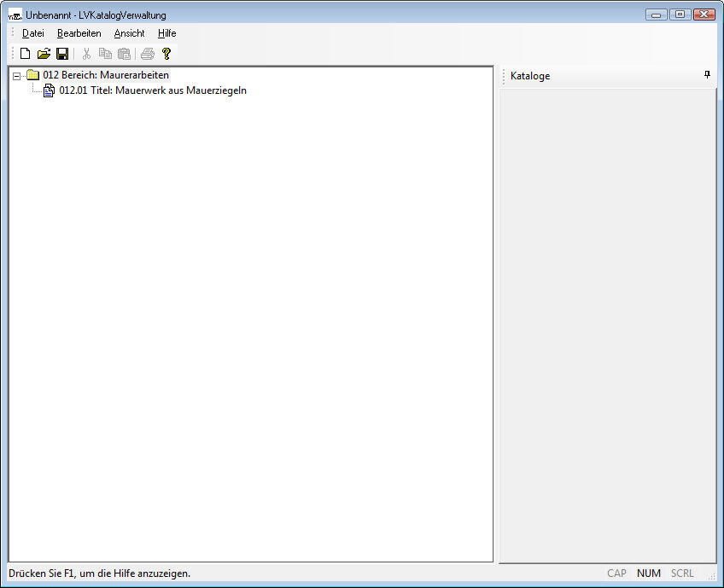
Task: Close the LVKatalogVerwaltung window
Action: (704, 15)
